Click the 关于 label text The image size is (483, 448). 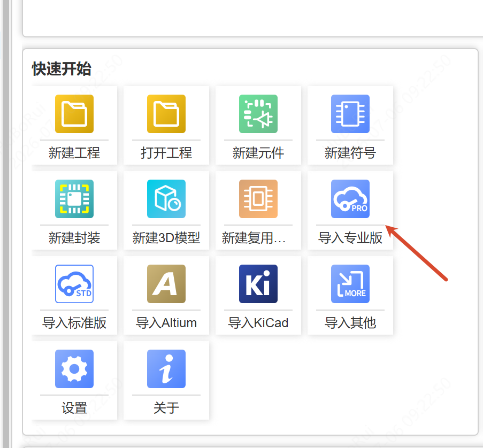[x=166, y=408]
